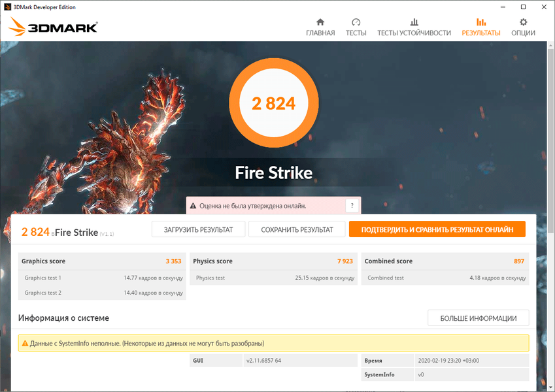The height and width of the screenshot is (392, 555).
Task: Click СОХРАНИТЬ РЕЗУЛЬТАТ button
Action: coord(297,229)
